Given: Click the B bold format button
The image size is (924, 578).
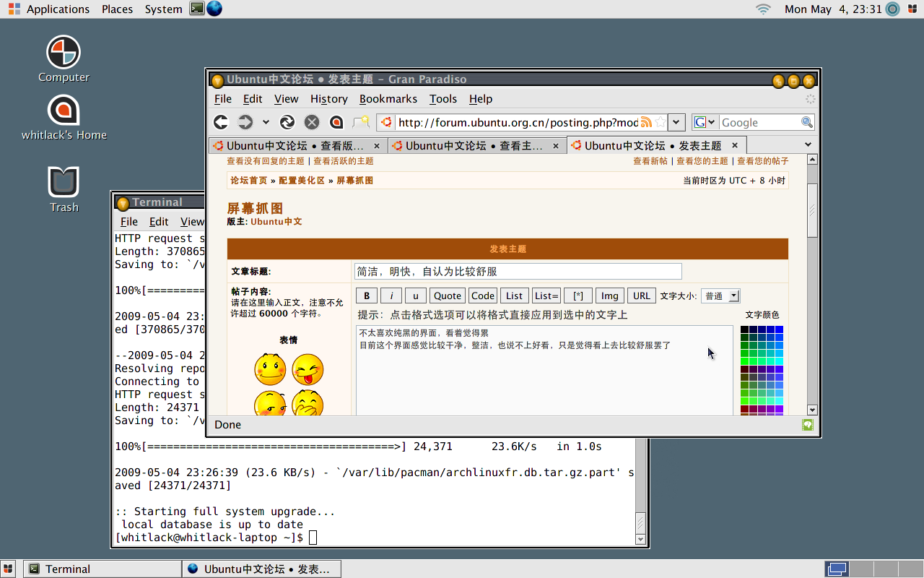Looking at the screenshot, I should pos(367,296).
